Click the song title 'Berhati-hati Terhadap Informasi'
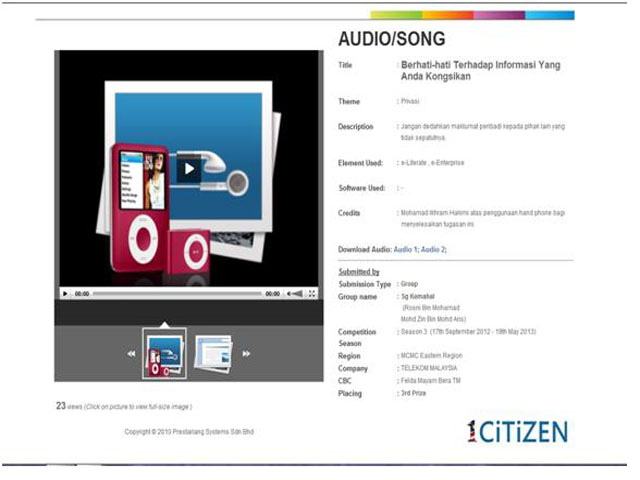 pyautogui.click(x=479, y=65)
